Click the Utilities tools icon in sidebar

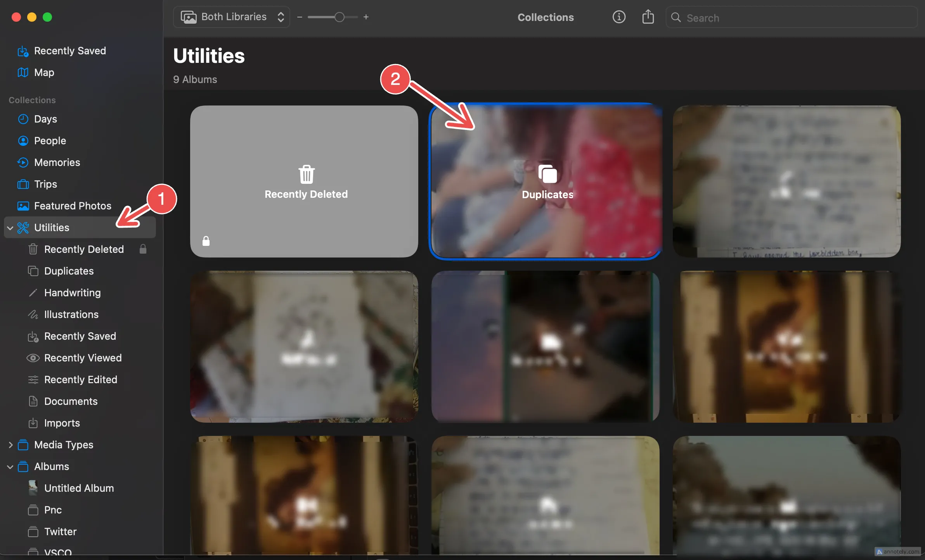pyautogui.click(x=23, y=228)
